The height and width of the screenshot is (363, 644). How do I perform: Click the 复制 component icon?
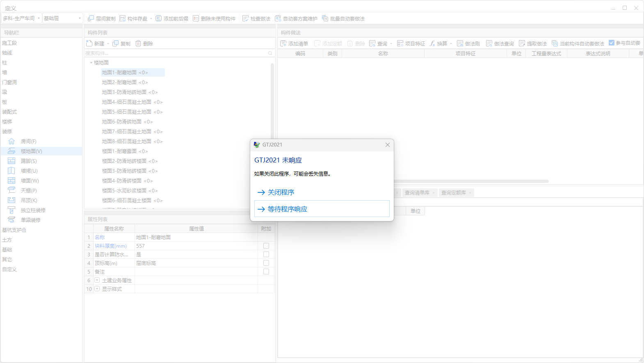(116, 43)
